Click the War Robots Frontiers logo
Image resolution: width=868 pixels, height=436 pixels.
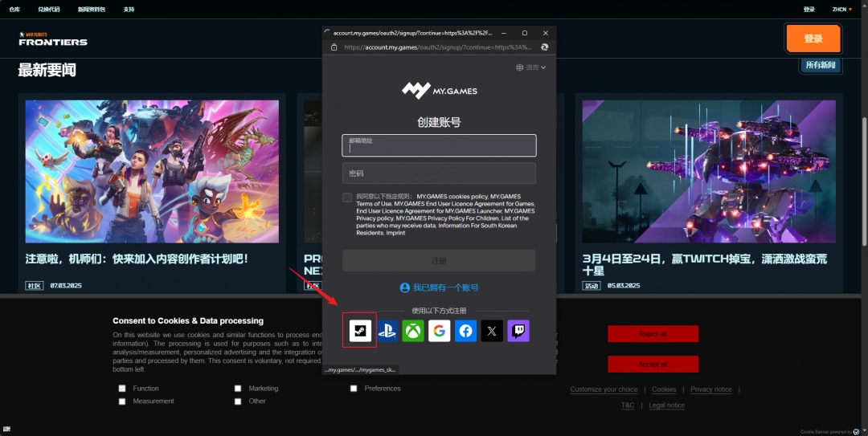tap(53, 39)
